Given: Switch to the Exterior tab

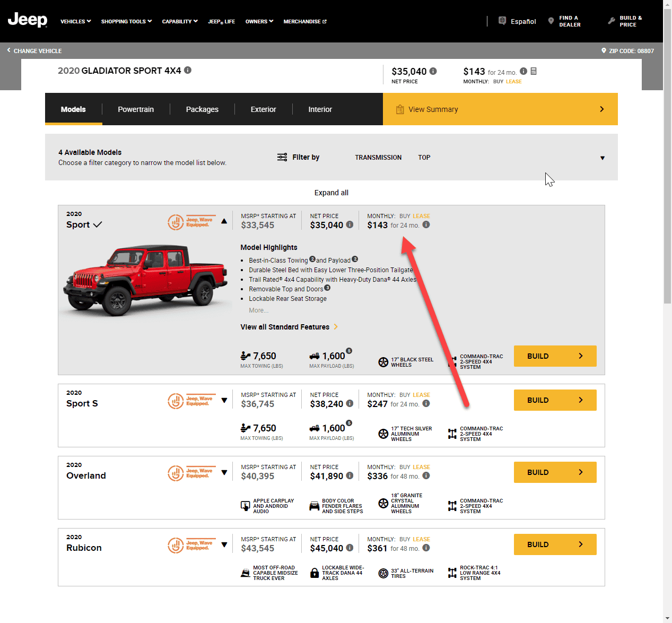Looking at the screenshot, I should (264, 109).
